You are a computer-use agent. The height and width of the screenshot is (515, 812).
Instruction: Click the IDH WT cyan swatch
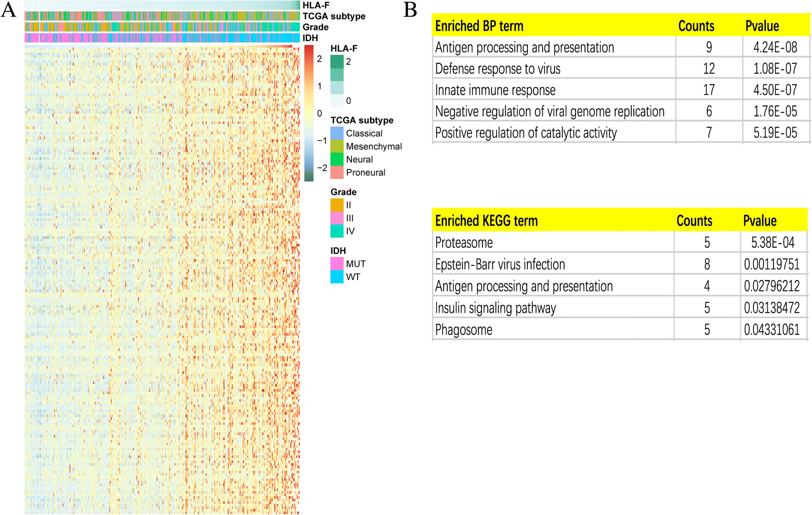click(337, 277)
